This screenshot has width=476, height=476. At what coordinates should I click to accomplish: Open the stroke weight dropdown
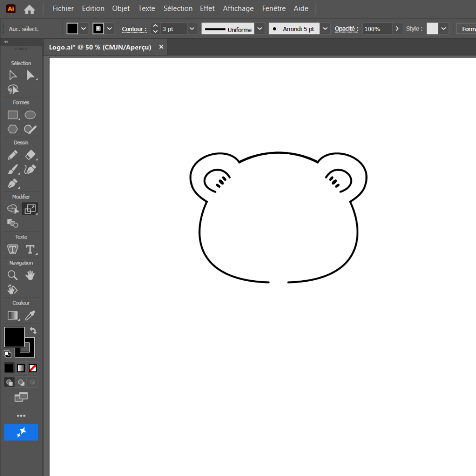click(192, 29)
